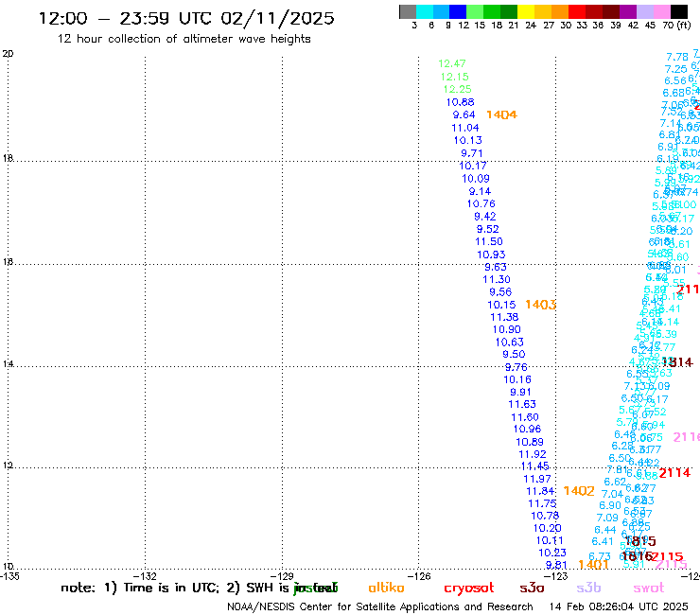This screenshot has width=700, height=615.
Task: Click the latitude axis label 14
Action: pyautogui.click(x=8, y=364)
